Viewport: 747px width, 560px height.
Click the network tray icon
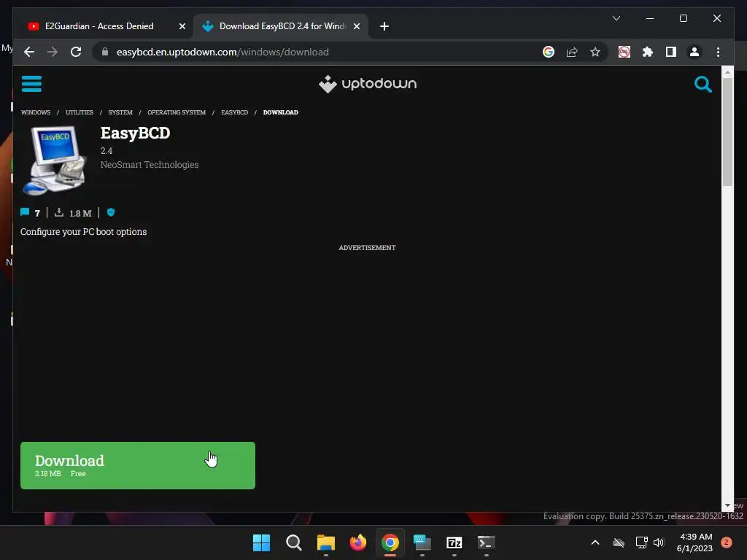(x=641, y=542)
